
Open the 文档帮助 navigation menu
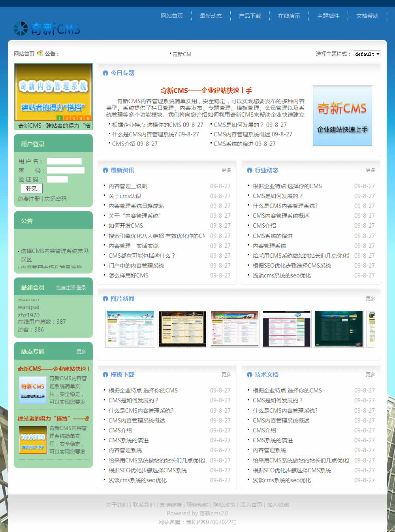[367, 16]
